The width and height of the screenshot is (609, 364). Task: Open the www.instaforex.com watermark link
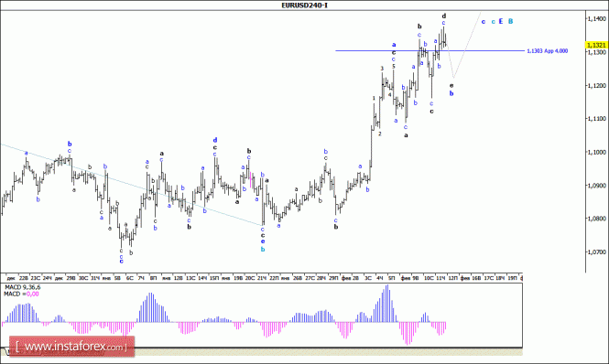tap(71, 347)
